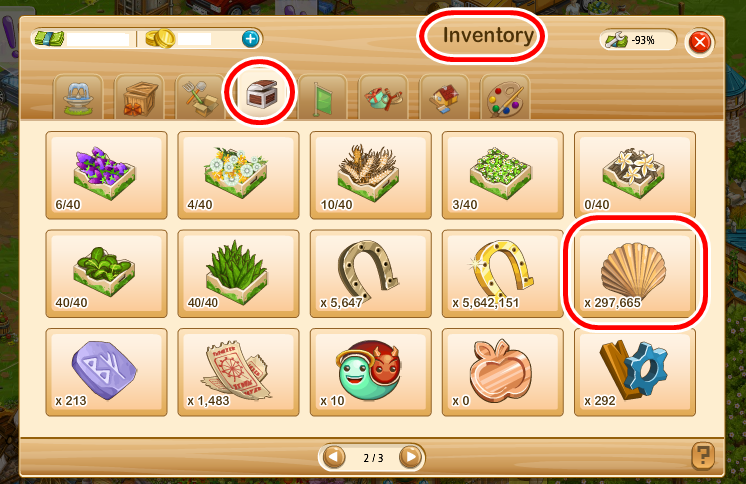
Task: Select the golden horseshoe item
Action: click(502, 274)
